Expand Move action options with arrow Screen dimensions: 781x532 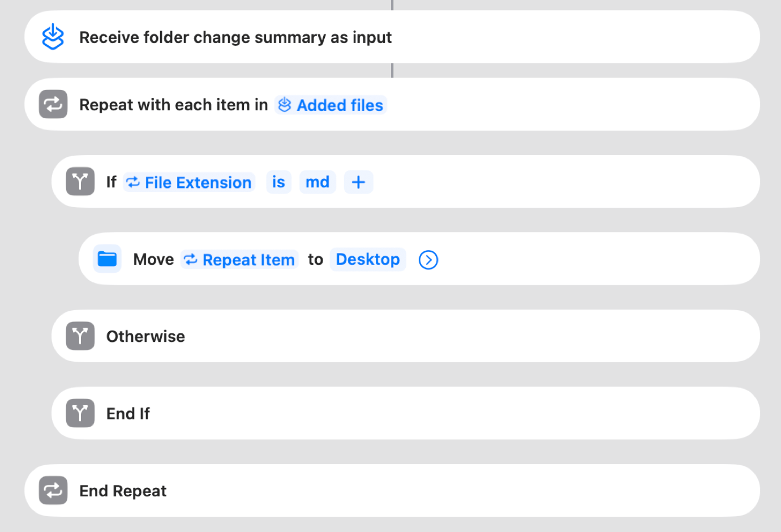pyautogui.click(x=428, y=260)
